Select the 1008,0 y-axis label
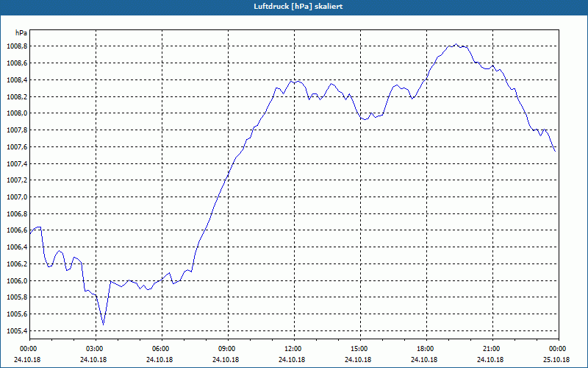 tap(16, 113)
